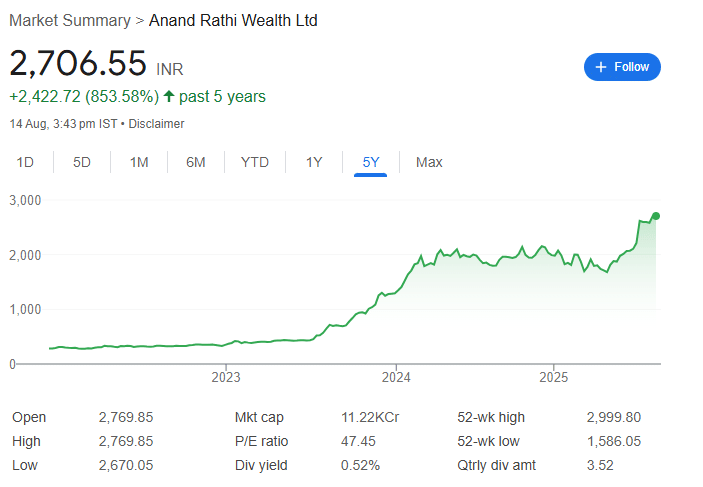Click the Follow button
The image size is (703, 487).
[622, 67]
